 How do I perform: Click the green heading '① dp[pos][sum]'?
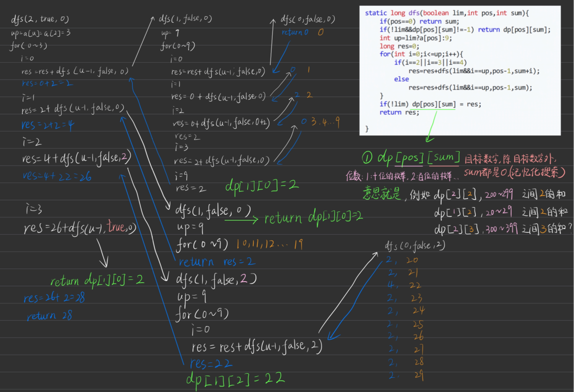(411, 158)
